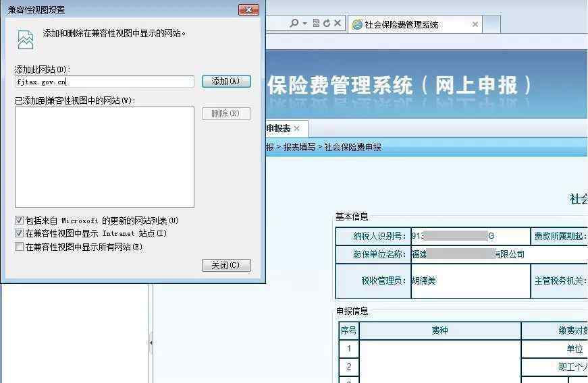This screenshot has width=588, height=383.
Task: Collapse the left panel splitter arrow
Action: coord(151,343)
